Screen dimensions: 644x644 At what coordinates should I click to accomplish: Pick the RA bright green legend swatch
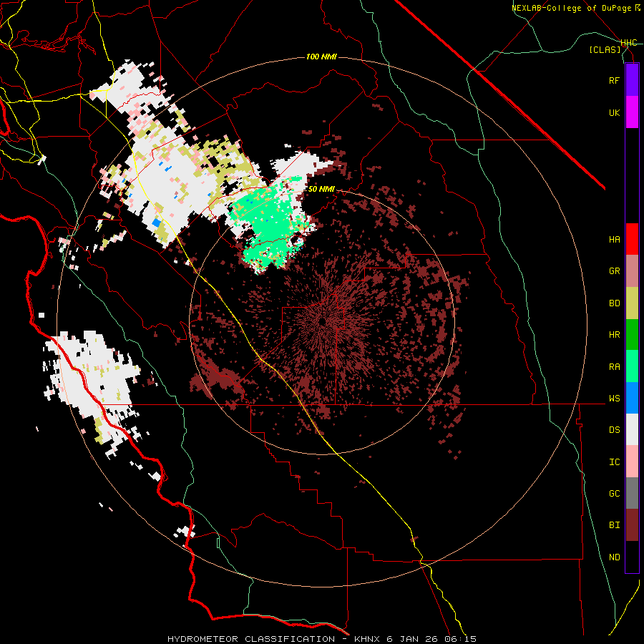tap(632, 366)
